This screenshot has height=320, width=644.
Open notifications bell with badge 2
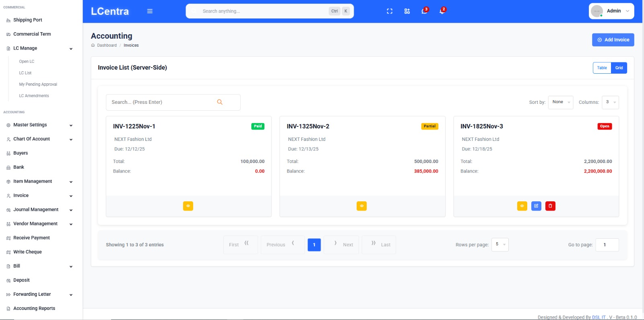(442, 11)
